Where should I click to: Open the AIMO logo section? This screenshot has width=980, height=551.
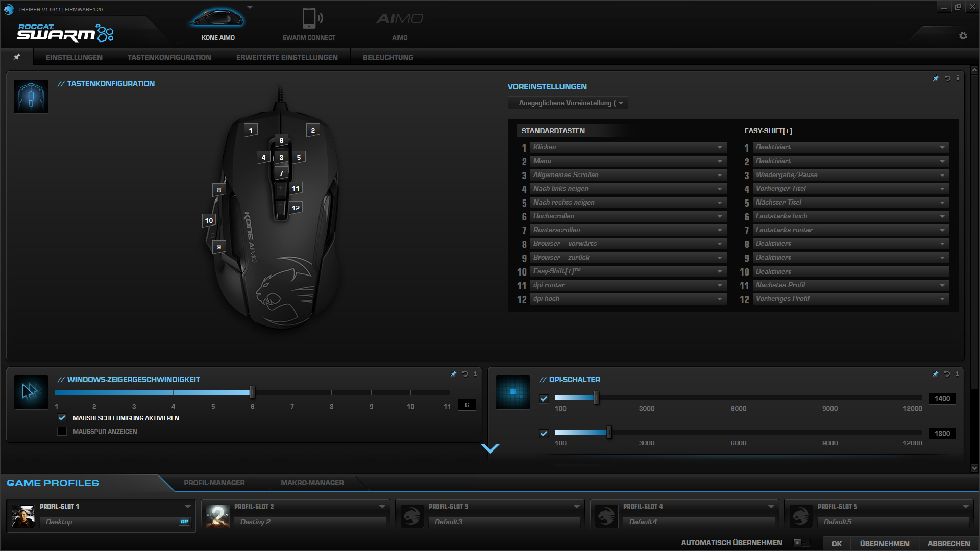click(400, 18)
